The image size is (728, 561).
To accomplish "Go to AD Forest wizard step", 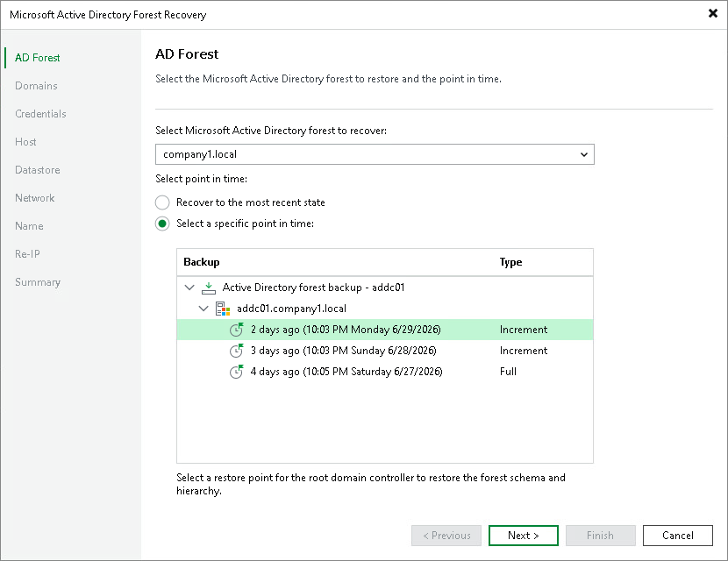I will (x=37, y=58).
